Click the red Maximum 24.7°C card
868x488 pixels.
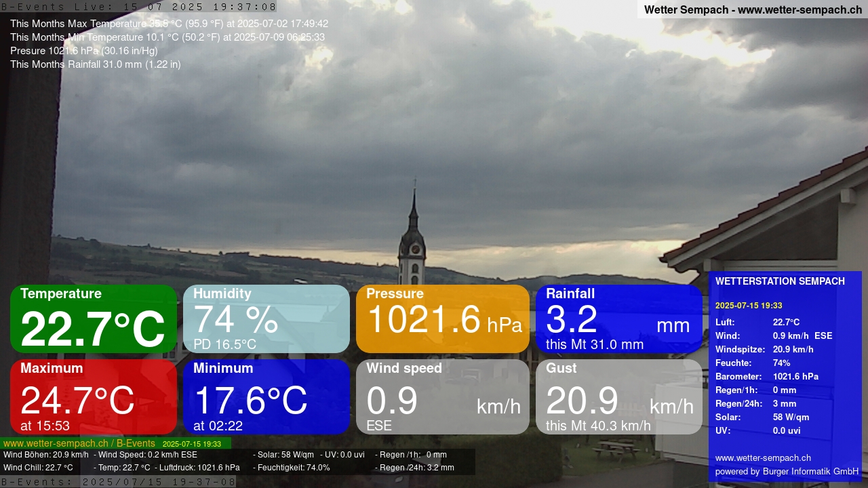[x=94, y=396]
